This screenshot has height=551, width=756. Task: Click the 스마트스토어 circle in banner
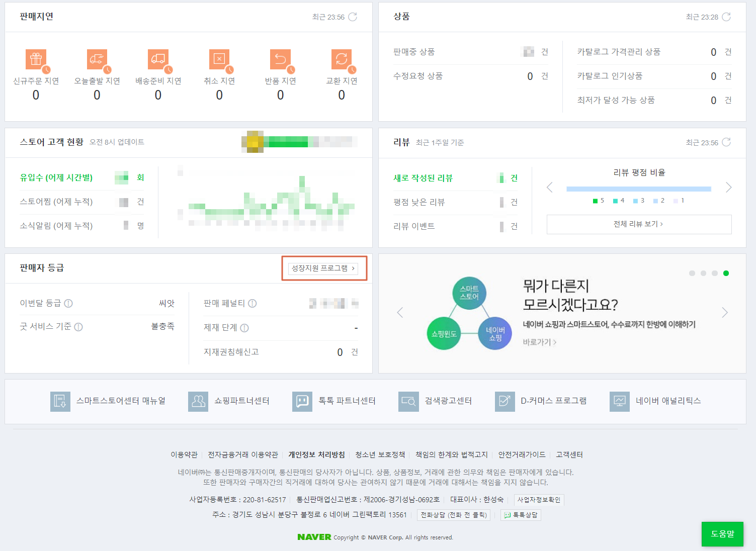(469, 293)
